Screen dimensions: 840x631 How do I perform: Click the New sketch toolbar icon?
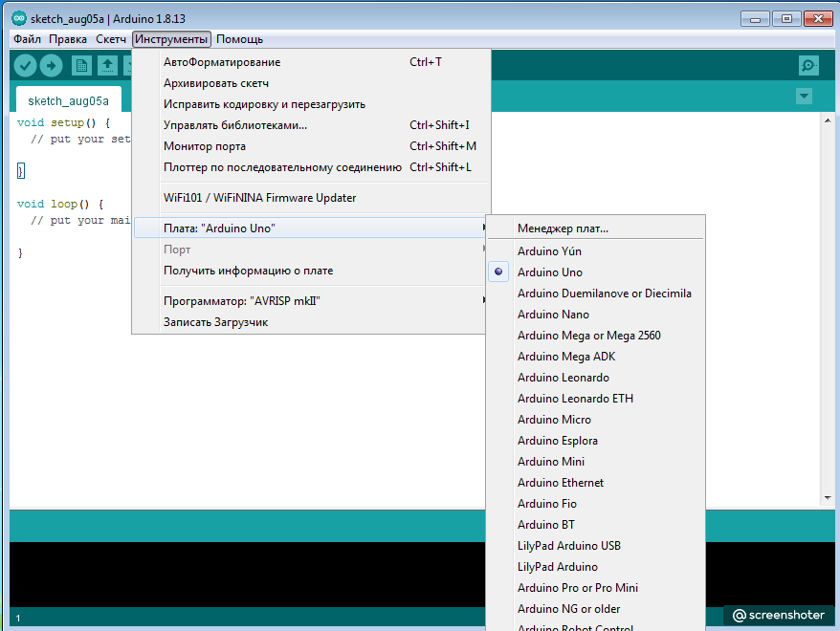tap(82, 65)
